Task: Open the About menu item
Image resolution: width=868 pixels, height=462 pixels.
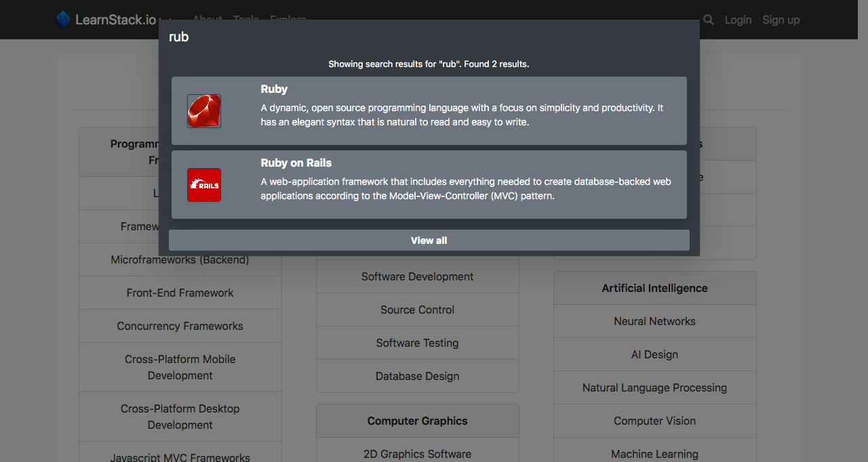Action: (x=207, y=19)
